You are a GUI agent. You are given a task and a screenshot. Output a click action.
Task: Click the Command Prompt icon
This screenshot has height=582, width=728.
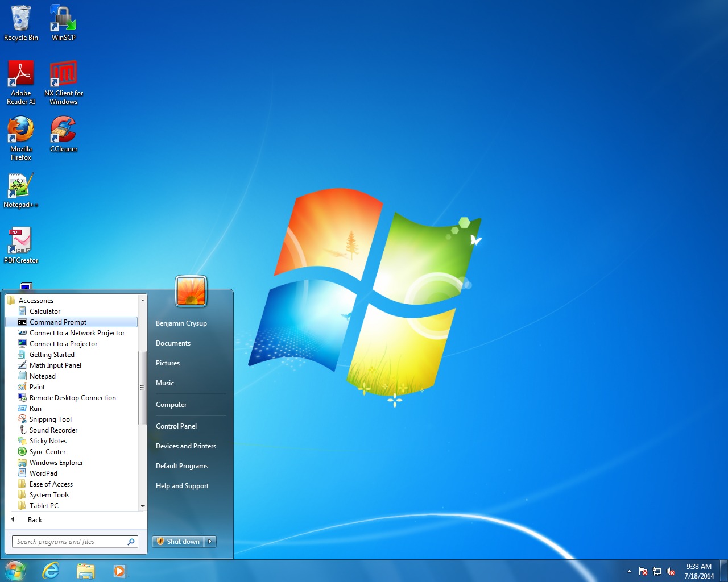(x=22, y=322)
